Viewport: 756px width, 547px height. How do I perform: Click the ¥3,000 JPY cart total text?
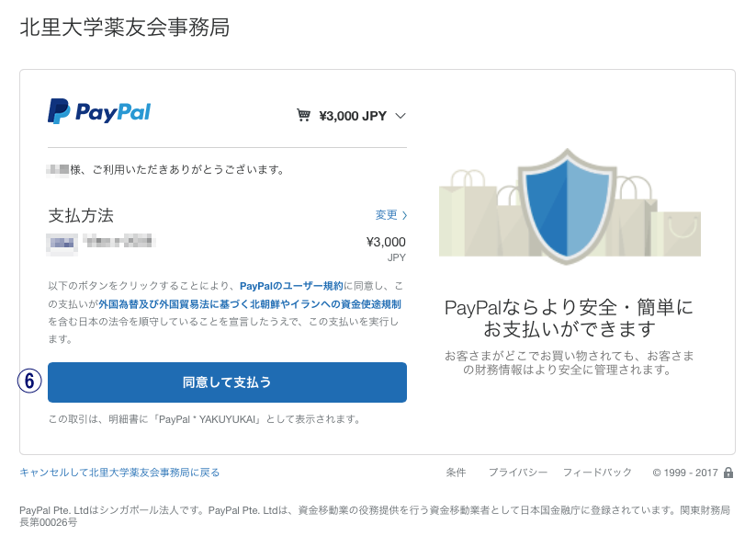click(x=353, y=116)
